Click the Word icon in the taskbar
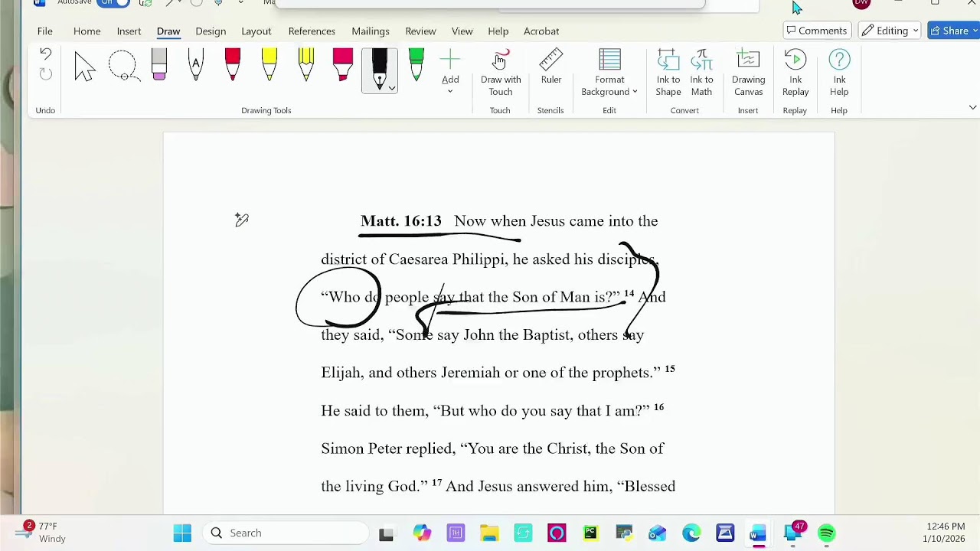The image size is (980, 551). (x=758, y=533)
